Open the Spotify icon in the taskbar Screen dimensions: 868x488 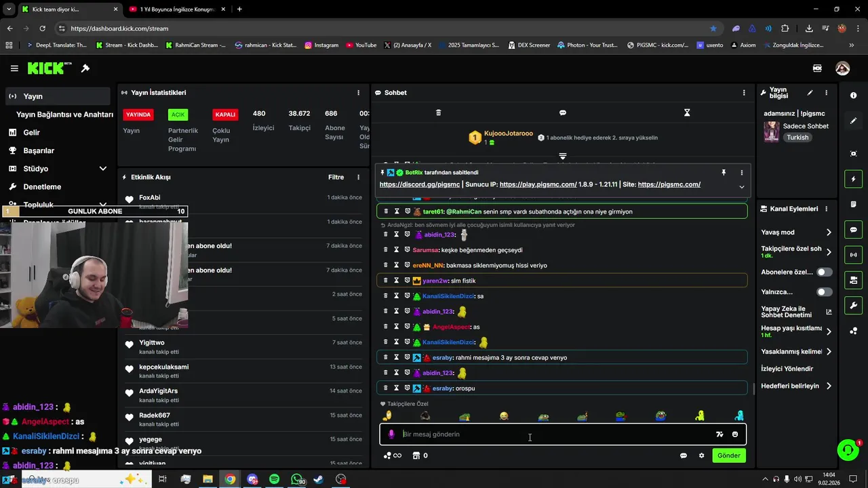(x=274, y=479)
